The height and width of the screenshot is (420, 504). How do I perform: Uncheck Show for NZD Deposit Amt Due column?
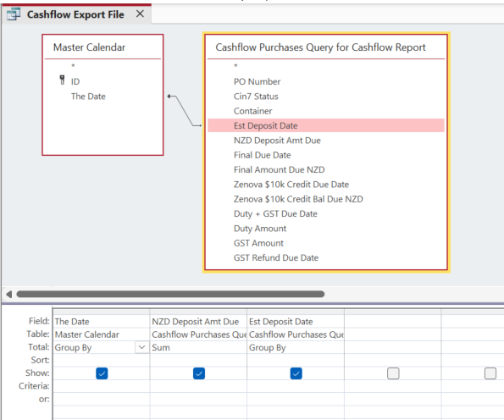[199, 373]
